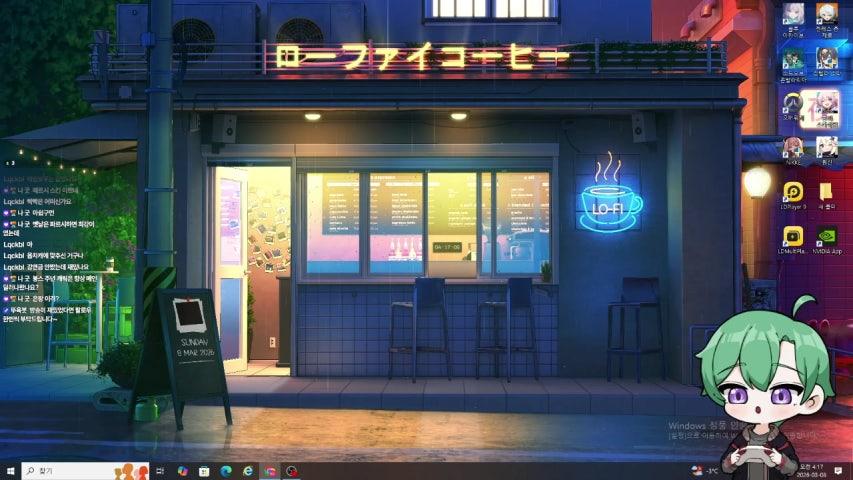Select the 블루 아카이브 desktop shortcut
The image size is (853, 480).
[793, 21]
